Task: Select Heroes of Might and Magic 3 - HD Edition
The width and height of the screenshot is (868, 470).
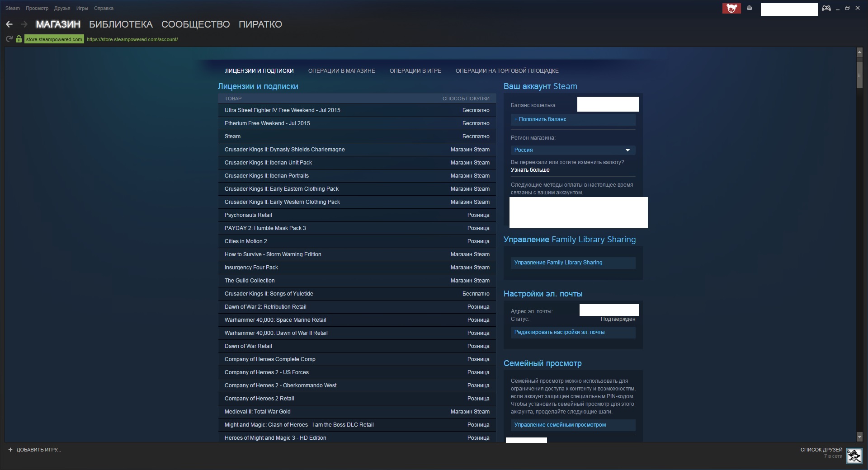Action: click(357, 437)
